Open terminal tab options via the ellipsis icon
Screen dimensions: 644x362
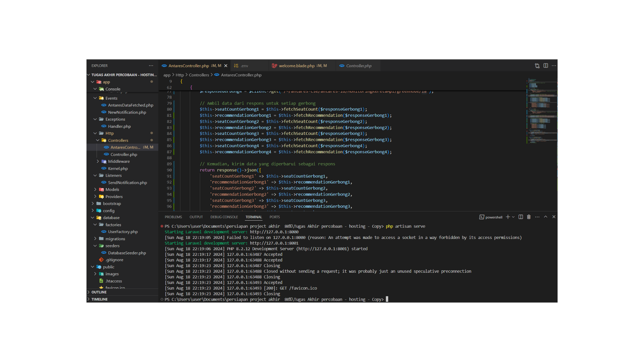coord(537,217)
